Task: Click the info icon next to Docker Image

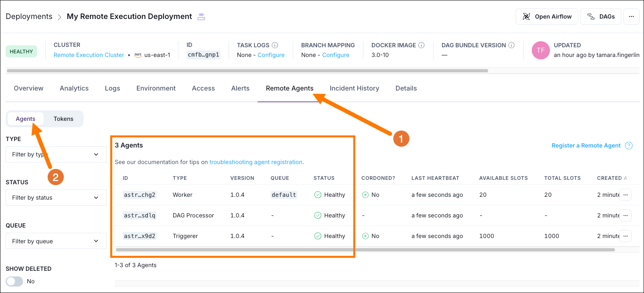Action: 422,45
